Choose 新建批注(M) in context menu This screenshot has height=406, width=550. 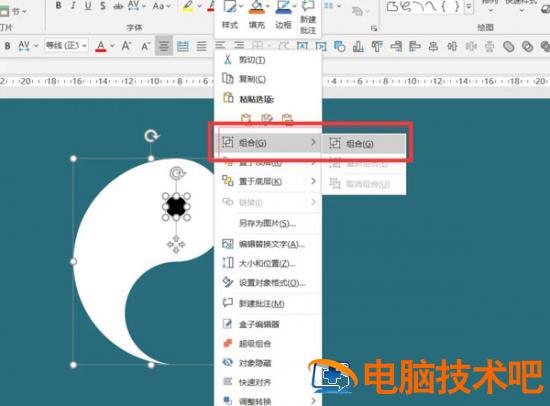point(268,304)
